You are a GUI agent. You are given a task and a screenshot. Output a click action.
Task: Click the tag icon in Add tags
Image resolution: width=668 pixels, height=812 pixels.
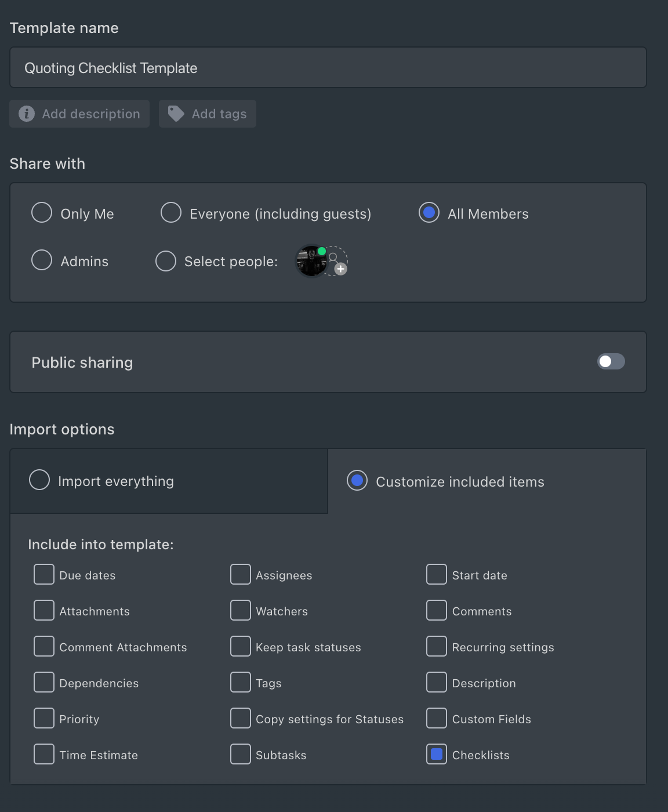tap(176, 114)
